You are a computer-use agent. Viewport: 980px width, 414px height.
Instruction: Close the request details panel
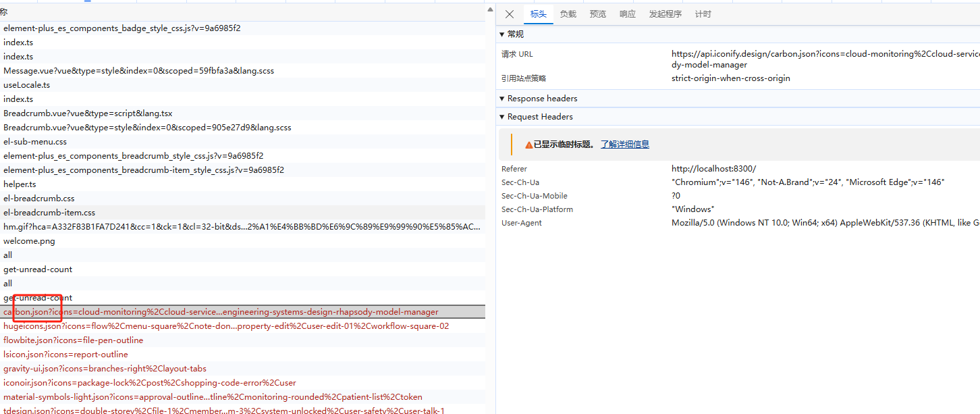[510, 14]
